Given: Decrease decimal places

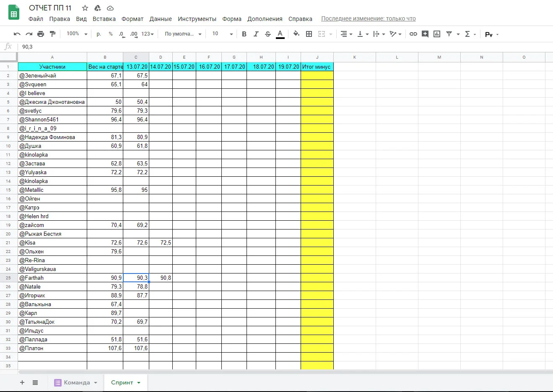Looking at the screenshot, I should click(122, 34).
